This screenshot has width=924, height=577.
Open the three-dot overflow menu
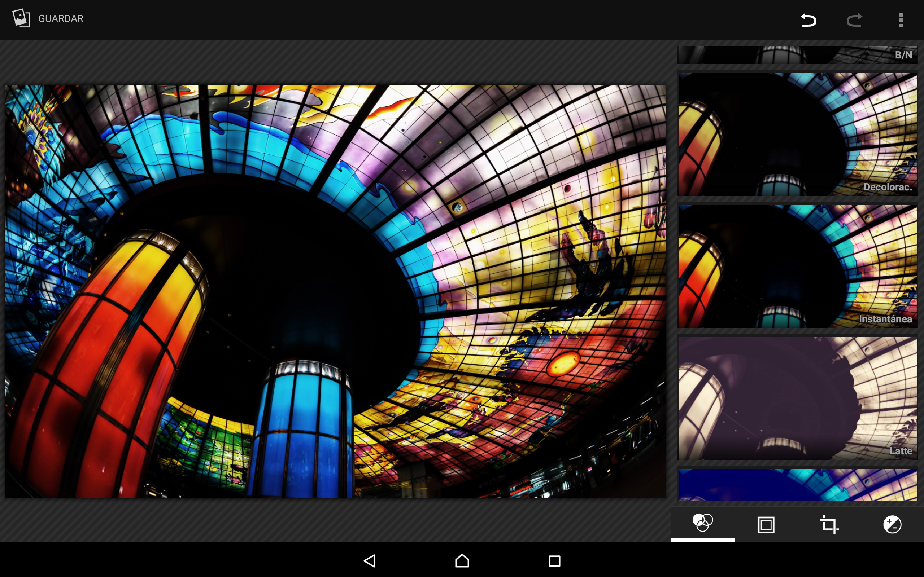click(900, 20)
